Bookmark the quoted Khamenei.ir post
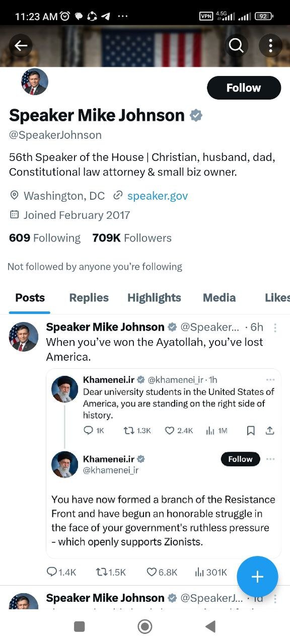The width and height of the screenshot is (290, 644). click(251, 431)
